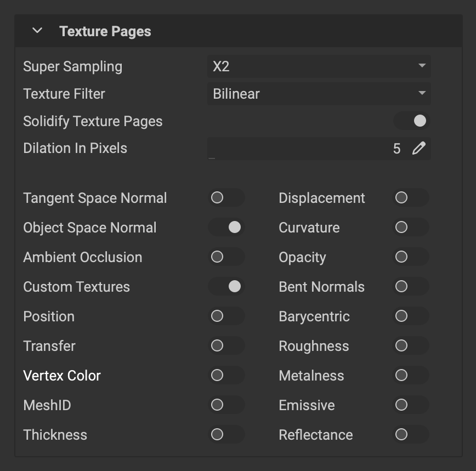The width and height of the screenshot is (476, 471).
Task: Open the Super Sampling dropdown
Action: [x=319, y=66]
